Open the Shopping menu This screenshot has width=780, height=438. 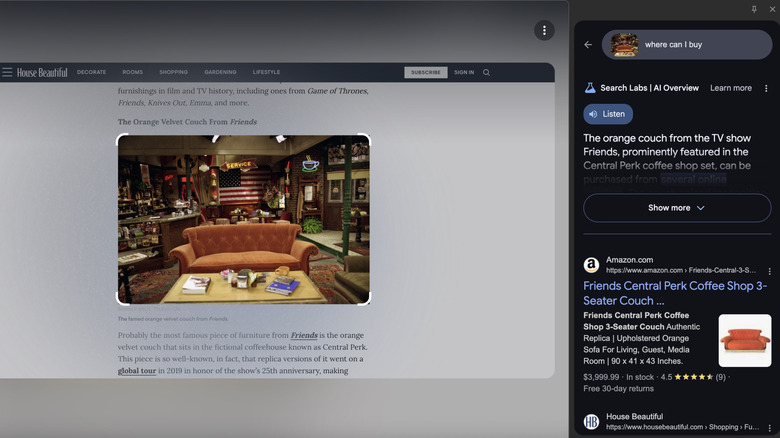click(x=174, y=72)
